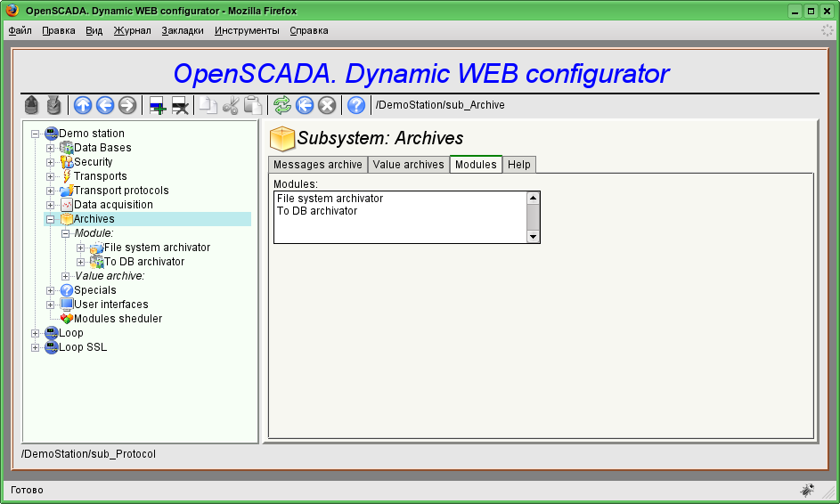
Task: Click the Cut item scissors icon
Action: coord(231,105)
